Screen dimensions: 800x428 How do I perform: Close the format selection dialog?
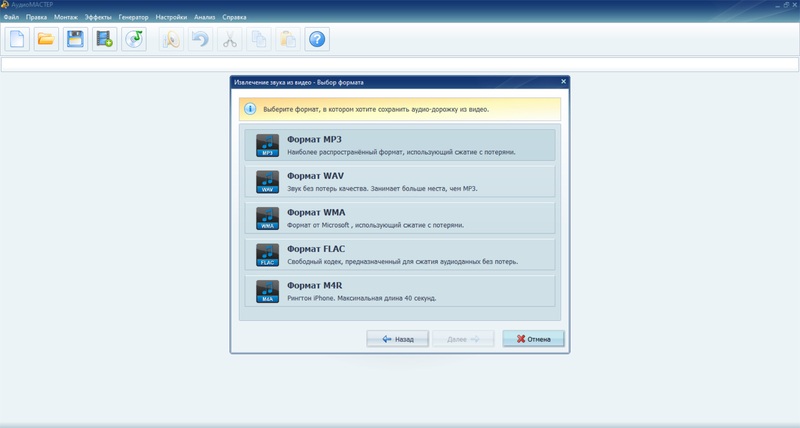click(x=563, y=81)
